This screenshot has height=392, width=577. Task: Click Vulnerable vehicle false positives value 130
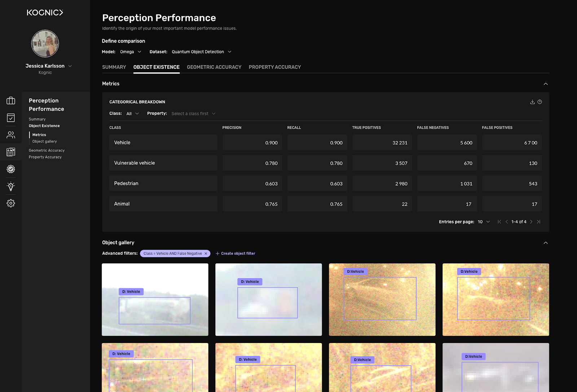[x=512, y=163]
